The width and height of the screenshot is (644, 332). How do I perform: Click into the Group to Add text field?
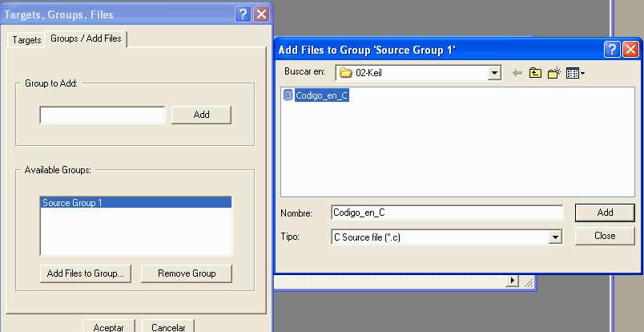click(103, 115)
